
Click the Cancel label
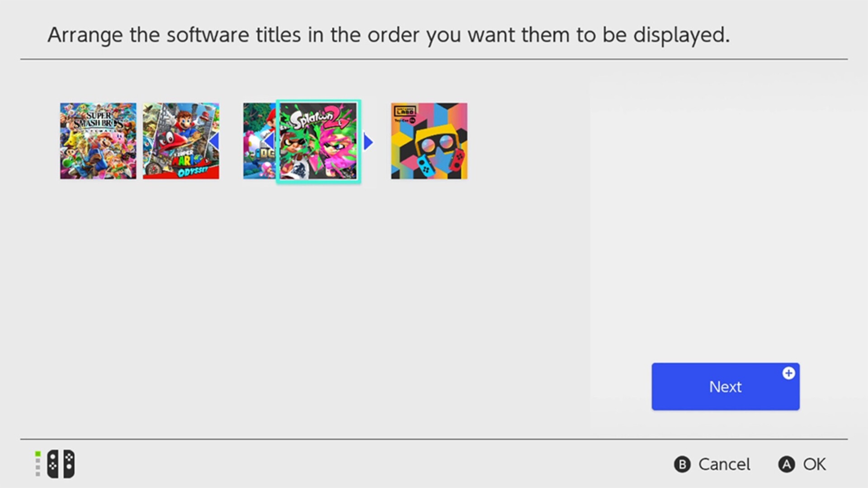[x=724, y=464]
